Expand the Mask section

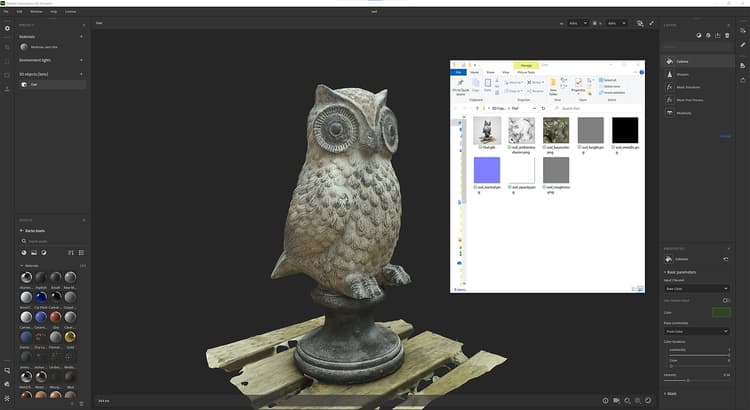point(670,394)
